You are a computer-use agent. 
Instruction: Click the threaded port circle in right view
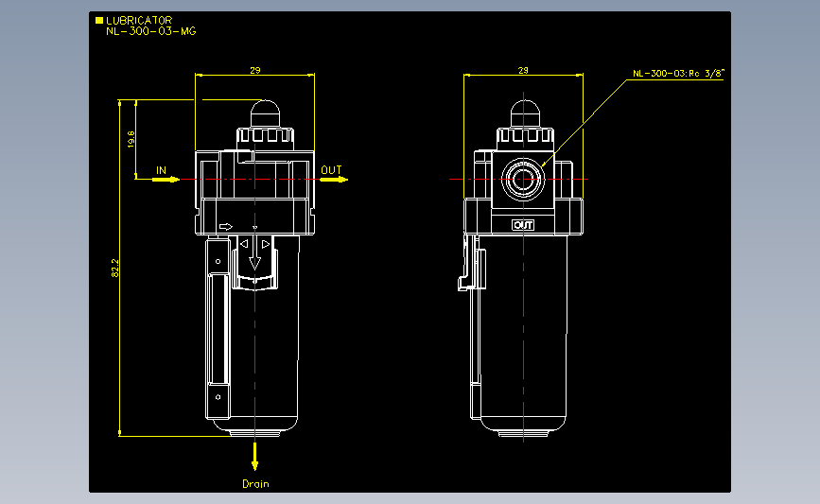click(x=523, y=180)
